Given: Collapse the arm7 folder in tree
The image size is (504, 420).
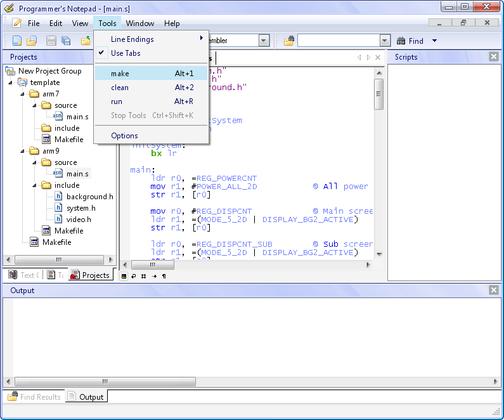Looking at the screenshot, I should 23,94.
